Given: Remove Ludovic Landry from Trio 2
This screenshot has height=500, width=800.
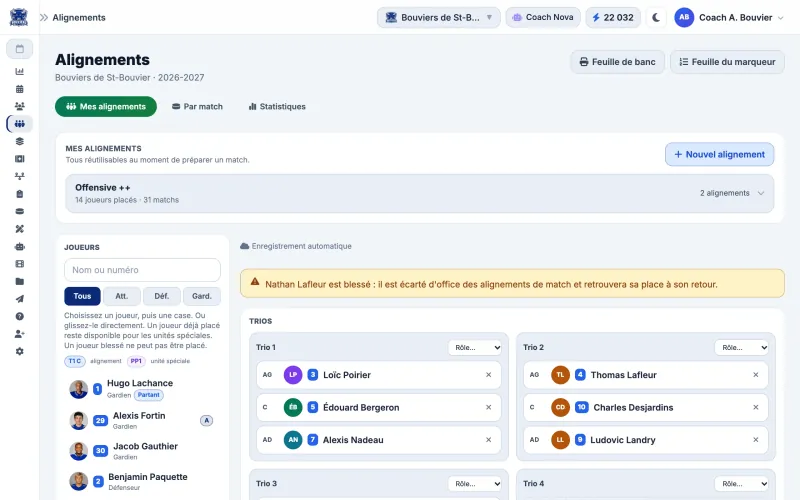Looking at the screenshot, I should tap(756, 440).
